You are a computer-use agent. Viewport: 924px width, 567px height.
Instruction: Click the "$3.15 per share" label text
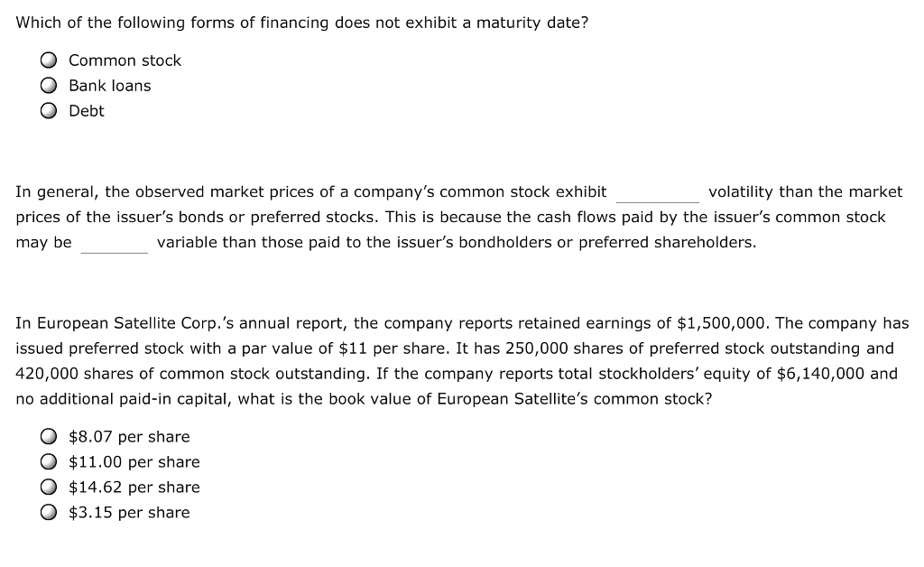(128, 512)
